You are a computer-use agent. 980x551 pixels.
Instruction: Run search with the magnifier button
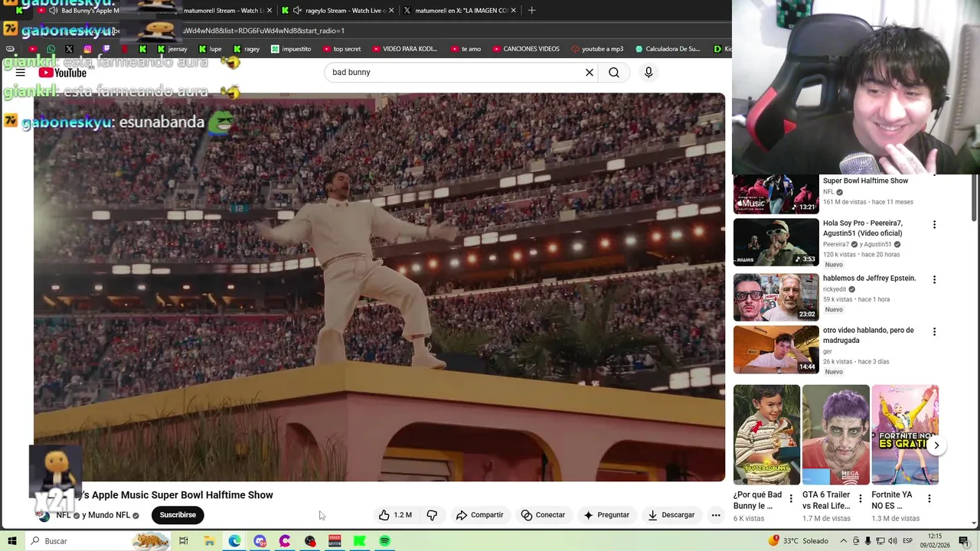[x=614, y=72]
